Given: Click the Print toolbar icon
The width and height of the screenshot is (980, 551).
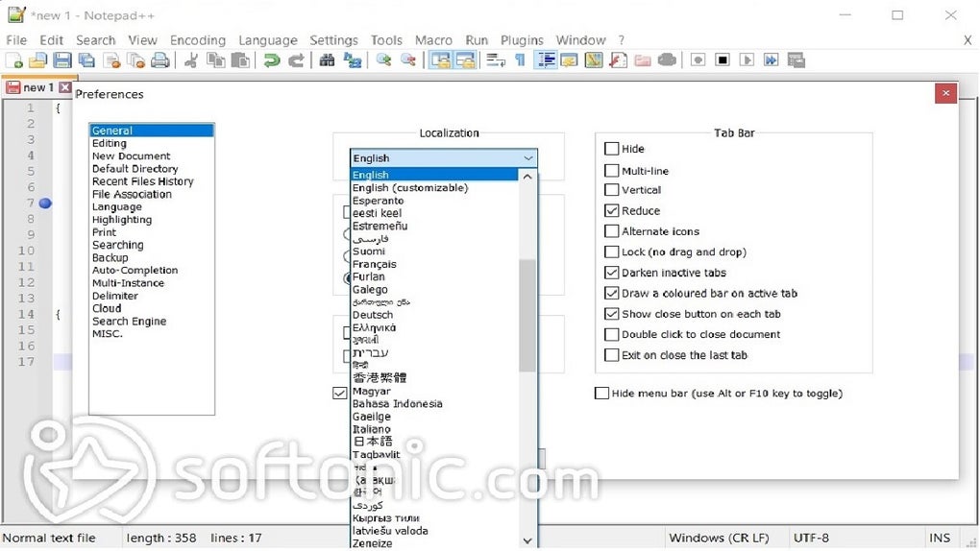Looking at the screenshot, I should tap(160, 60).
